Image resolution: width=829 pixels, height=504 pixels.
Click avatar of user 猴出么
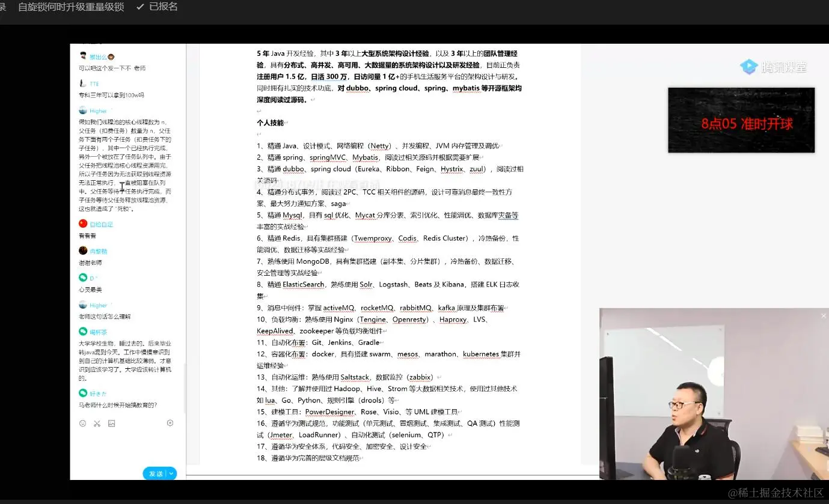83,56
